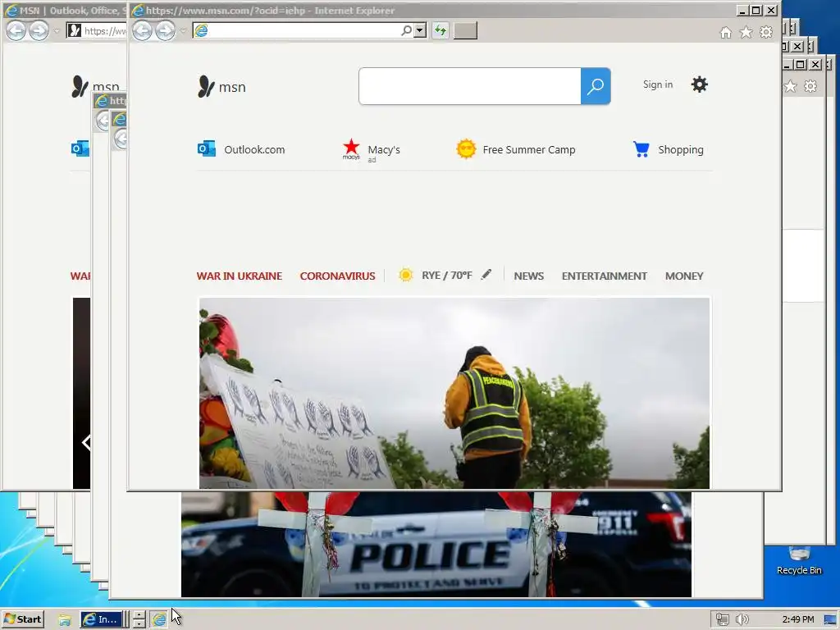This screenshot has width=840, height=630.
Task: Open Favorites star in the right background window
Action: pyautogui.click(x=791, y=86)
